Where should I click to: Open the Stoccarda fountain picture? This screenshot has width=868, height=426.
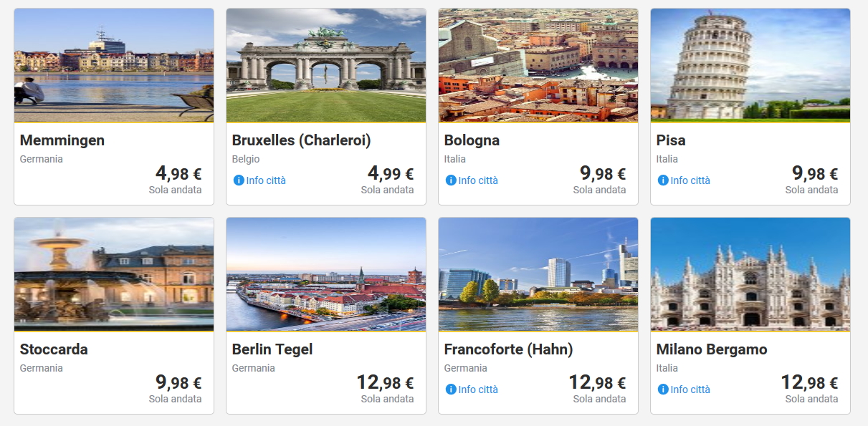[114, 274]
